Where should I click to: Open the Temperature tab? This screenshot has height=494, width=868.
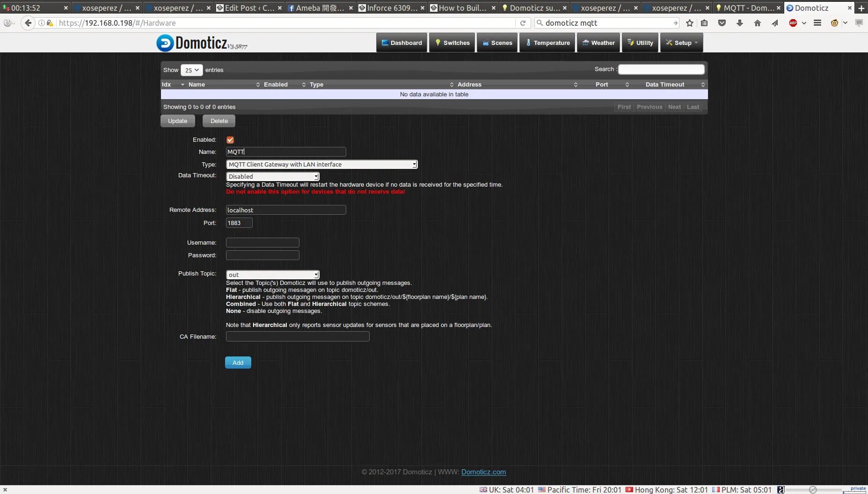pos(547,43)
